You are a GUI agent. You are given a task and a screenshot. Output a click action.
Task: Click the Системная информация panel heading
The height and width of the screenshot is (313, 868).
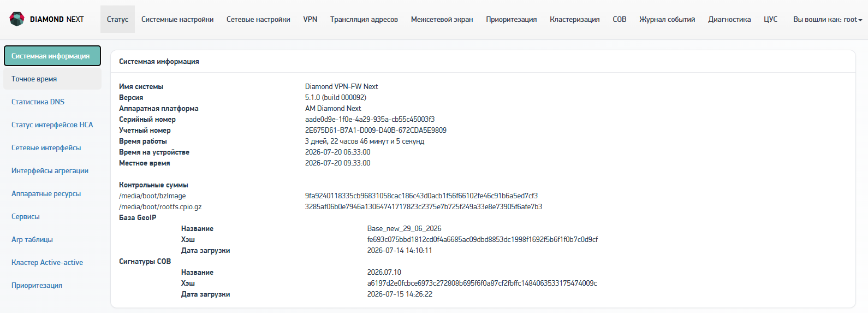click(159, 61)
